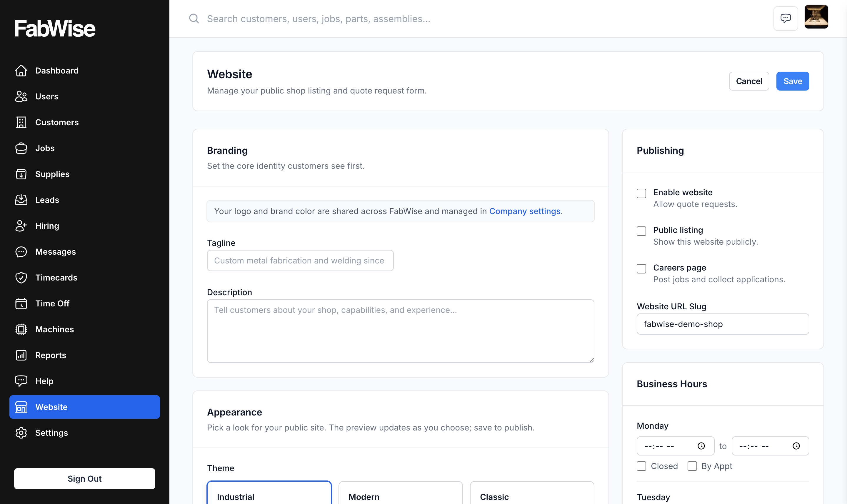
Task: Open Supplies in the sidebar
Action: 85,174
